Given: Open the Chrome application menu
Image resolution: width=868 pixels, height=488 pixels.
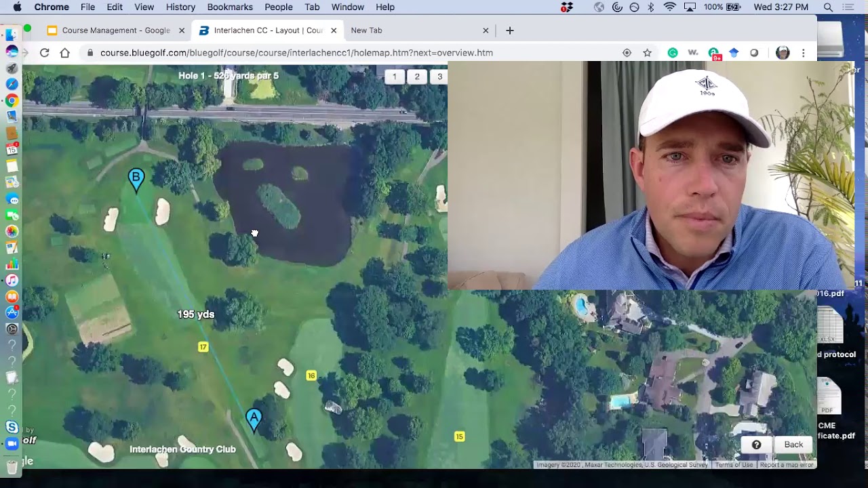Looking at the screenshot, I should 52,7.
